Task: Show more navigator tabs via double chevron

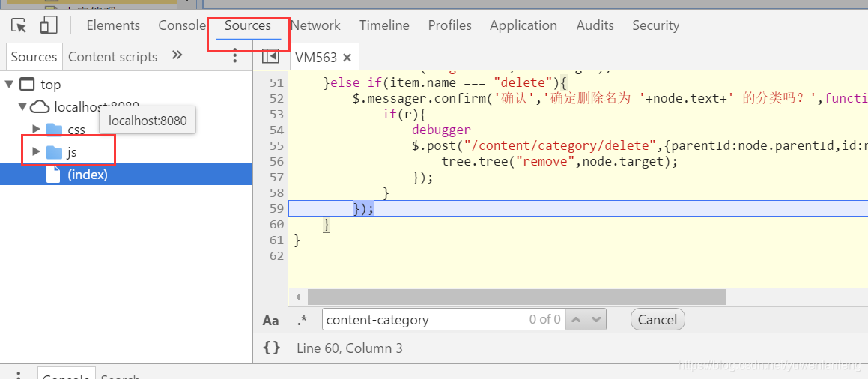Action: click(177, 55)
